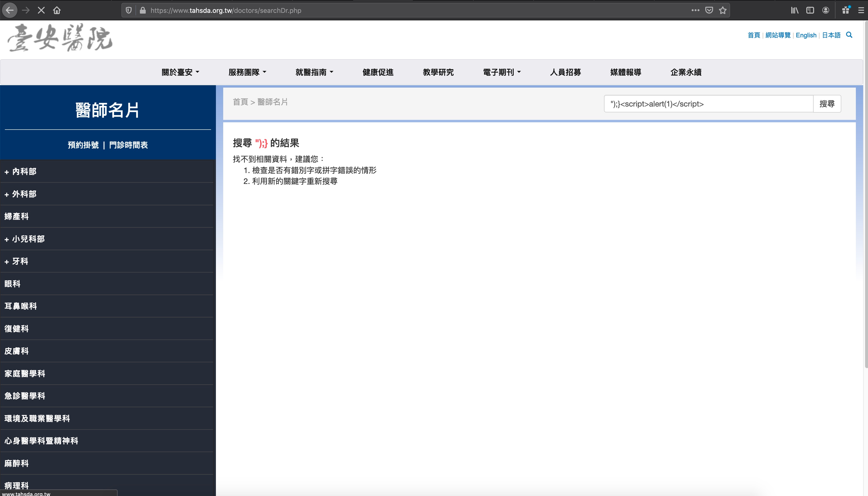The height and width of the screenshot is (496, 868).
Task: Expand the 內科部 department list
Action: tap(107, 171)
